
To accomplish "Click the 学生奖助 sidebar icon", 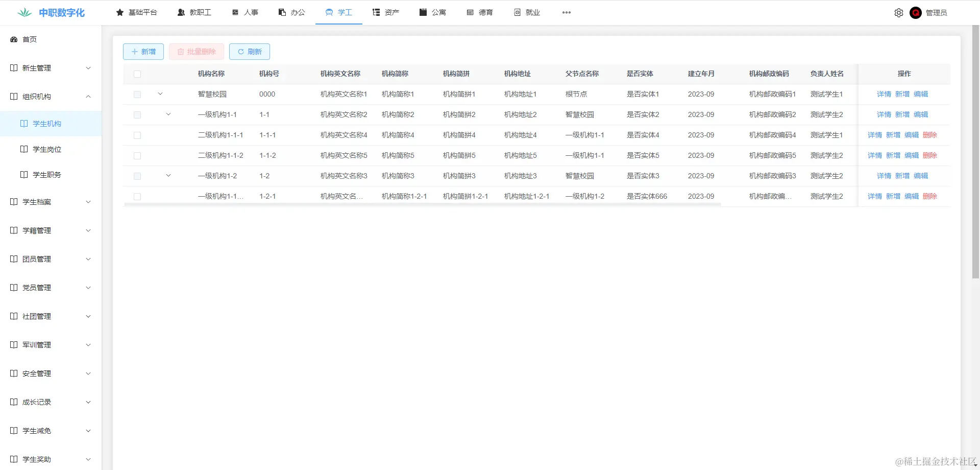I will [x=14, y=459].
